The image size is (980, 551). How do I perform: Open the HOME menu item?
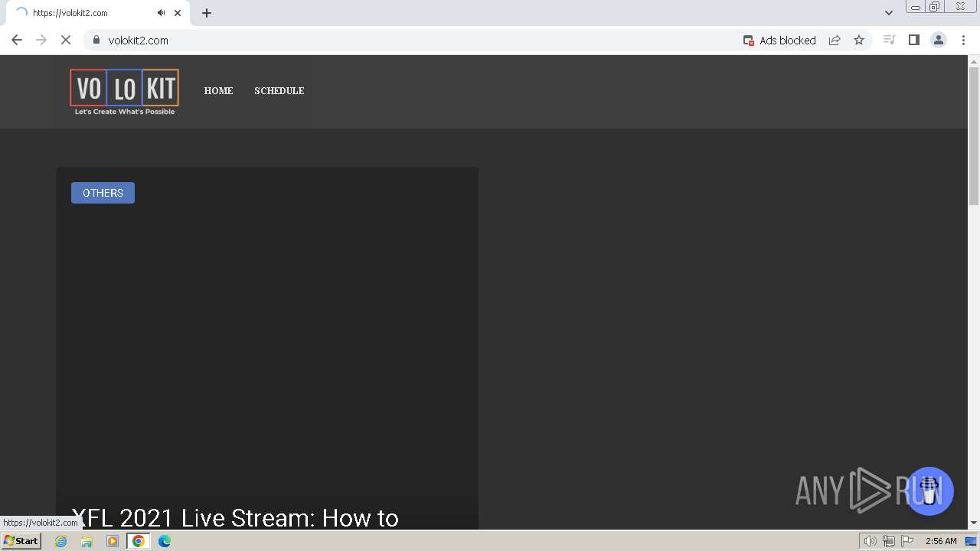[x=218, y=90]
